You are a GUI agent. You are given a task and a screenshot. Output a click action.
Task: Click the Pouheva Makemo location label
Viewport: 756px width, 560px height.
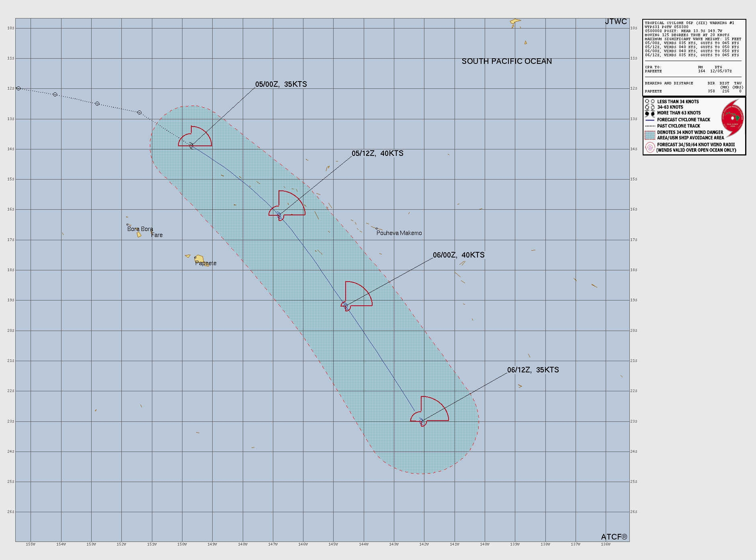point(399,233)
